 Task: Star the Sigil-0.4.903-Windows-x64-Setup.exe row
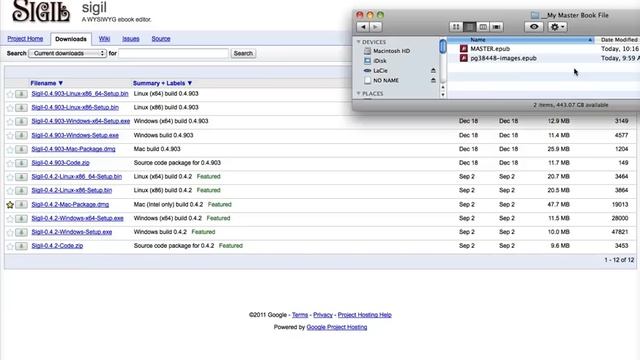point(10,122)
